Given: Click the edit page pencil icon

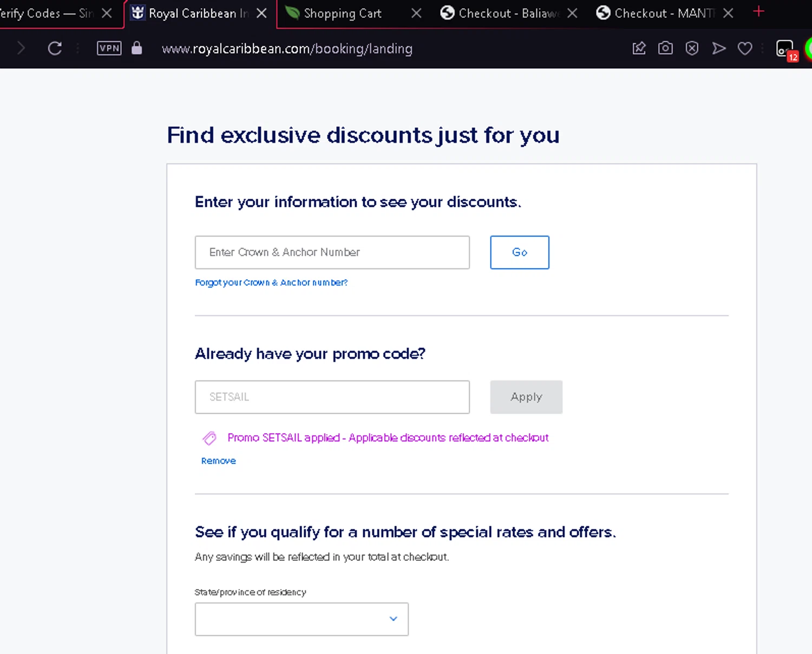Looking at the screenshot, I should click(x=639, y=49).
